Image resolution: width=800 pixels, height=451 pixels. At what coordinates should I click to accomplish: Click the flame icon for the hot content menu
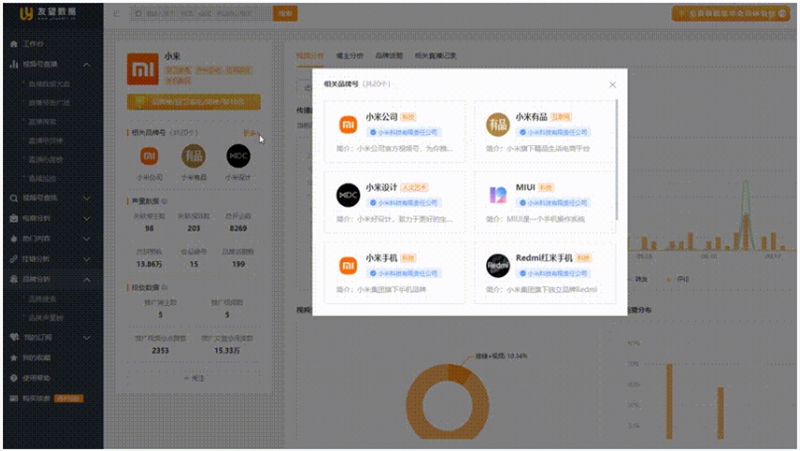coord(14,239)
